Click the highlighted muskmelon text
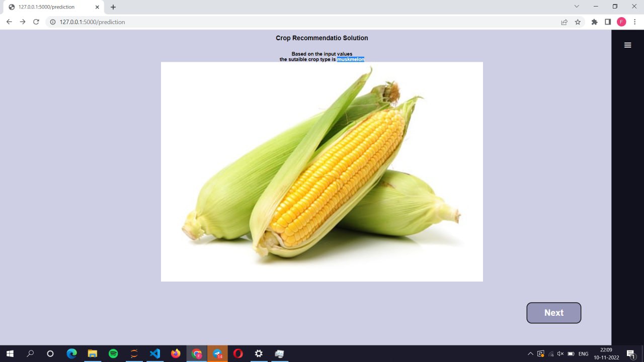Screen dimensions: 644x362 pos(351,59)
